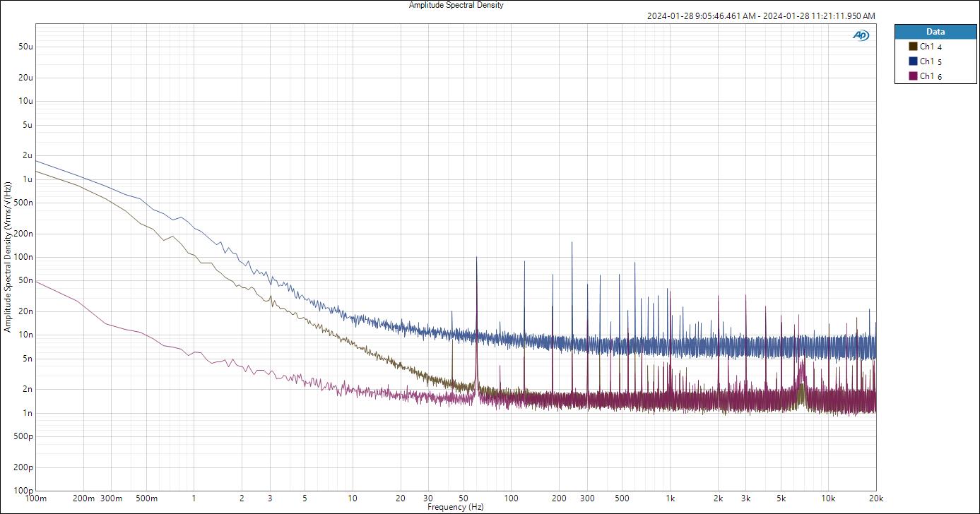This screenshot has width=980, height=514.
Task: Click the measurement timestamp range text
Action: click(761, 16)
